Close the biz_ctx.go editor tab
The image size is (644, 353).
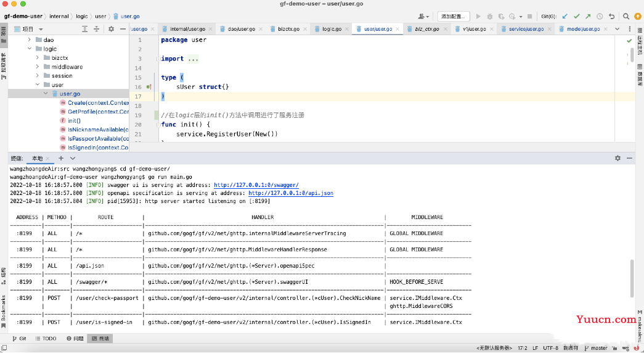pyautogui.click(x=446, y=29)
